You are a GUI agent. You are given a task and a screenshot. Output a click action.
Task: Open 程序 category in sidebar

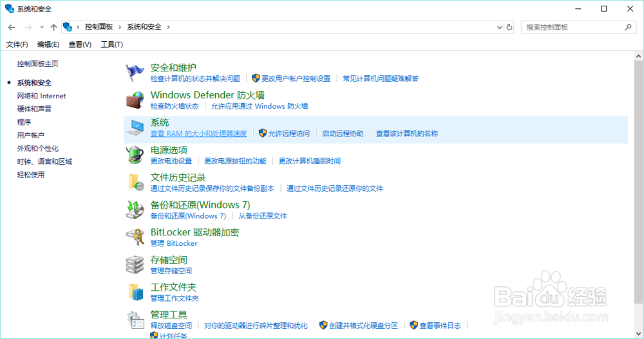pyautogui.click(x=24, y=122)
